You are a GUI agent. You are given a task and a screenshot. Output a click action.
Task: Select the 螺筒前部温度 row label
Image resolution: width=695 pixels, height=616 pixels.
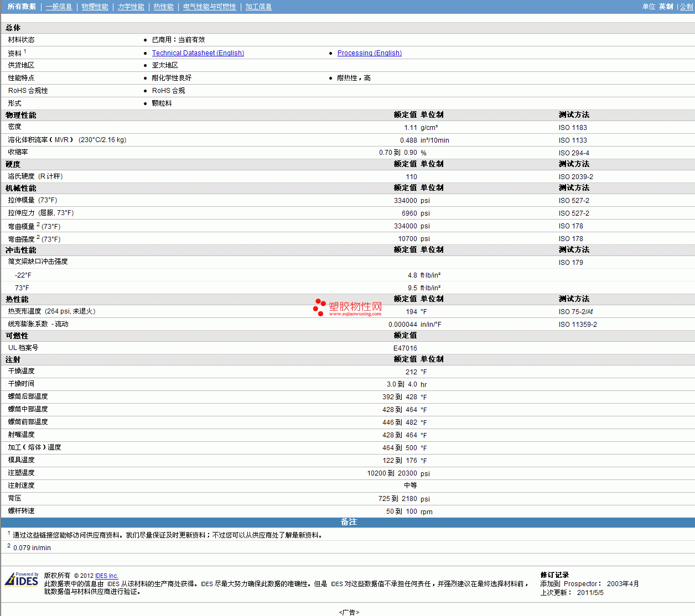point(28,422)
